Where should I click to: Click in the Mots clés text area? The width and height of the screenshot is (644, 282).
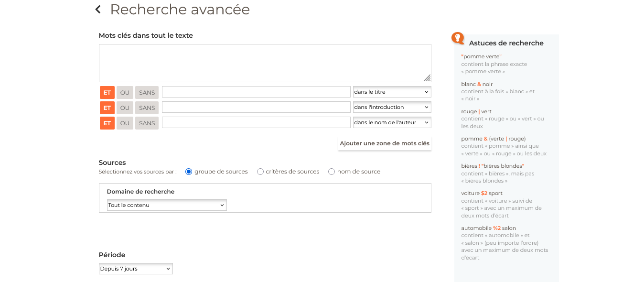coord(265,63)
